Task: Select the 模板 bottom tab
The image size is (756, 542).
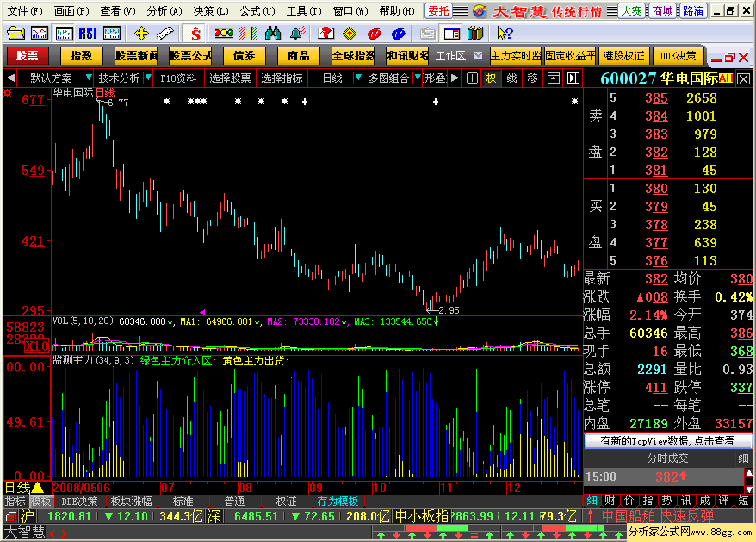Action: tap(41, 502)
